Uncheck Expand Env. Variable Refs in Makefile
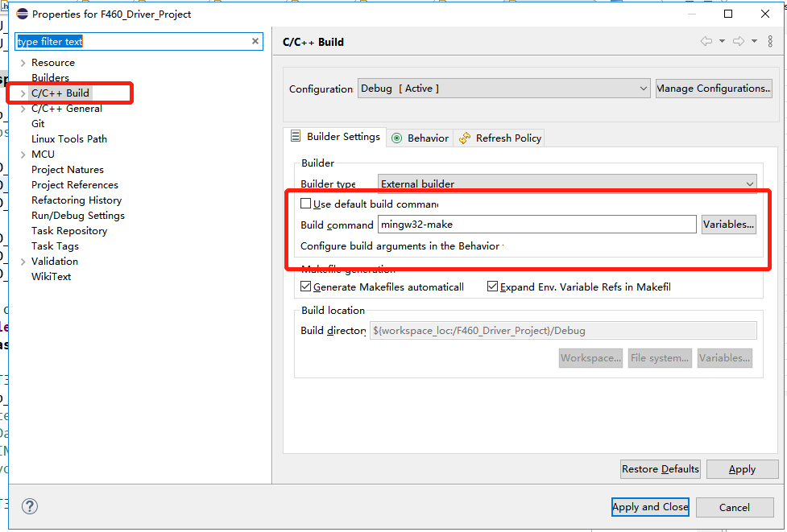The width and height of the screenshot is (787, 532). (491, 287)
